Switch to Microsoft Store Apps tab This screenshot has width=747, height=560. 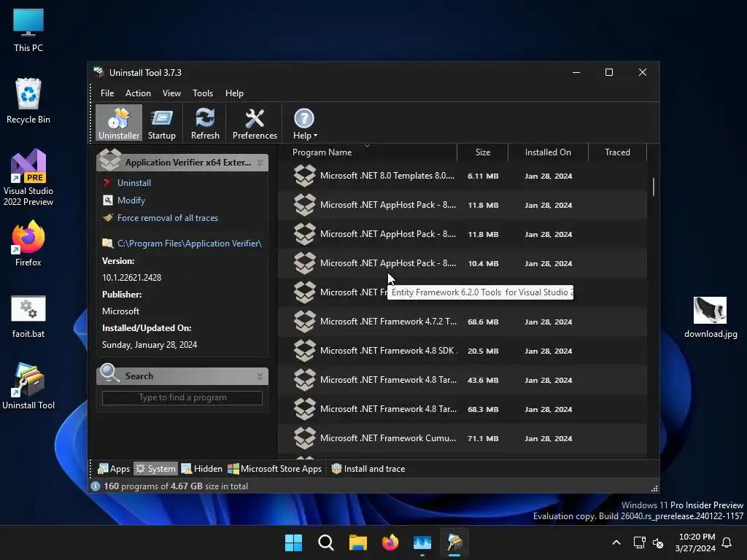coord(275,469)
